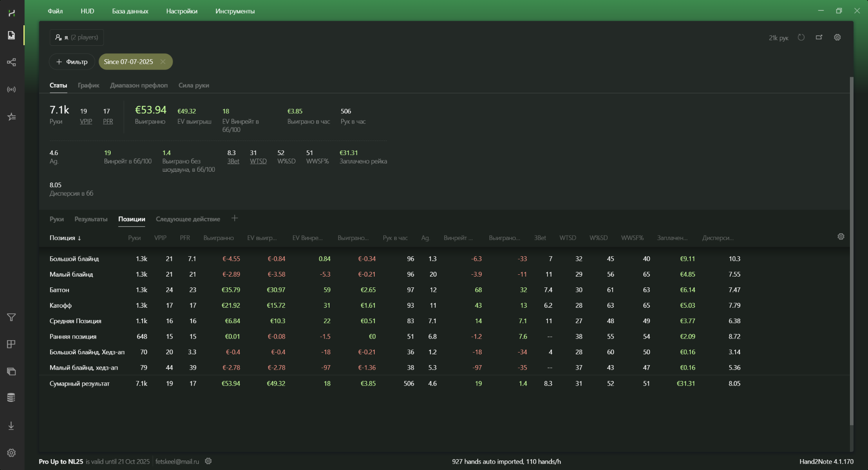Open the database sidebar icon
This screenshot has height=470, width=868.
[12, 398]
